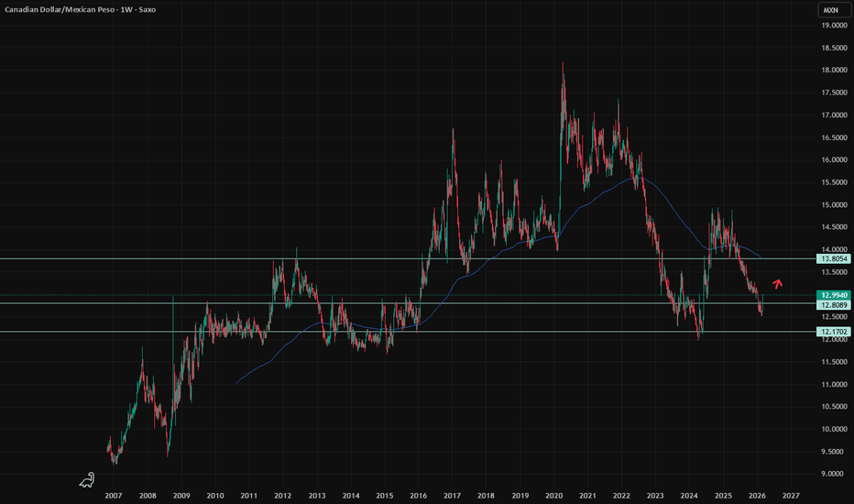Click the 17.0000 price axis label
854x504 pixels.
[x=834, y=115]
